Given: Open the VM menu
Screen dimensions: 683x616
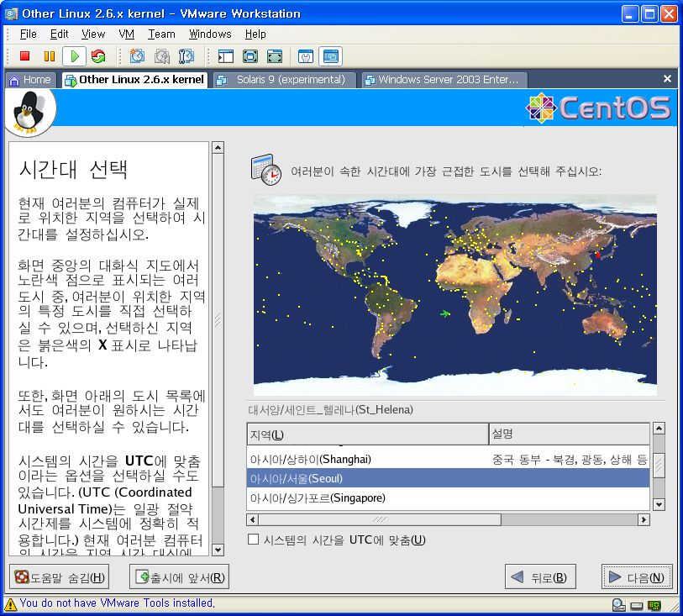Looking at the screenshot, I should [126, 34].
